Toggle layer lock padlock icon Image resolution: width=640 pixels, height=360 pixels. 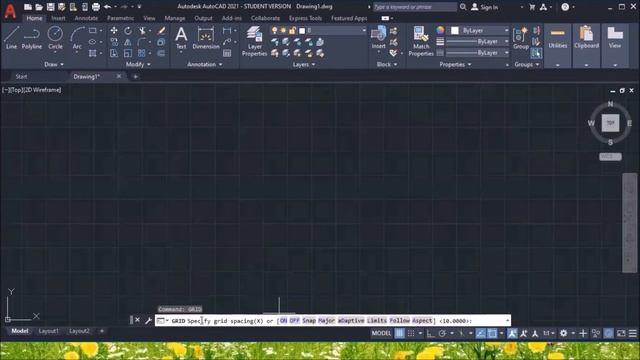[292, 31]
